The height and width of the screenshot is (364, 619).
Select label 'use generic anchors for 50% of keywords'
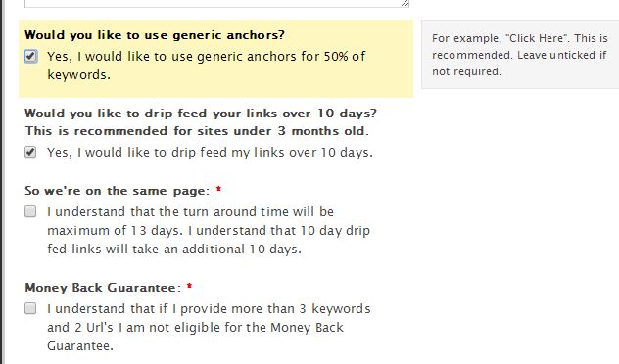click(207, 66)
